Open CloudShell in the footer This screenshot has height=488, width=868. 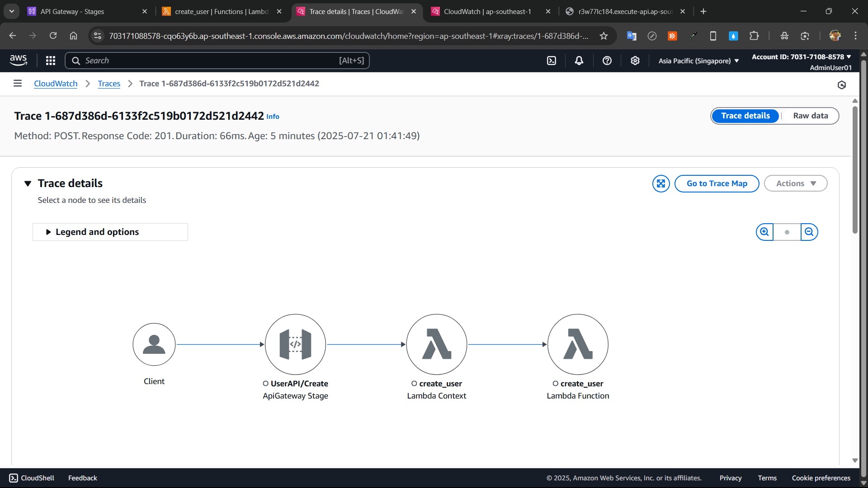[32, 478]
